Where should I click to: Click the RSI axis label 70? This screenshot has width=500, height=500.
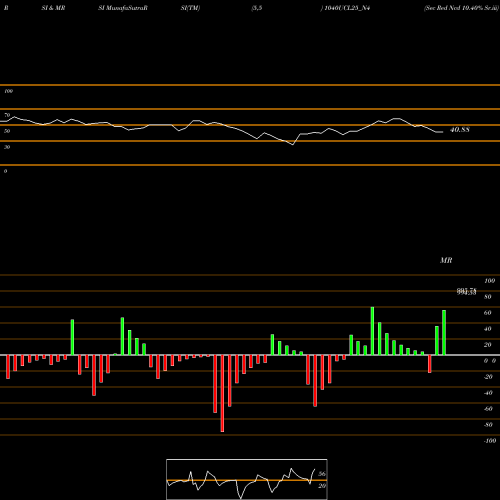coord(7,115)
